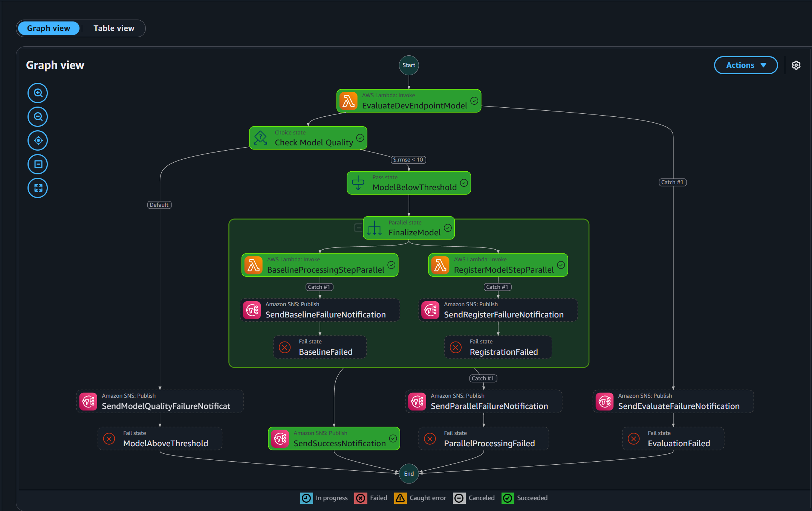Viewport: 812px width, 511px height.
Task: Select the ParallelProcessingFailed state name
Action: (x=489, y=444)
